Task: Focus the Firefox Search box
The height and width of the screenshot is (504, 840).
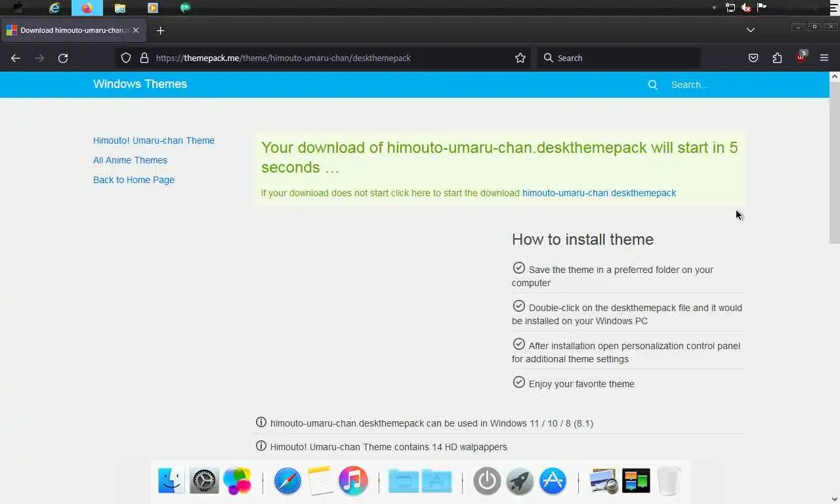Action: (x=618, y=58)
